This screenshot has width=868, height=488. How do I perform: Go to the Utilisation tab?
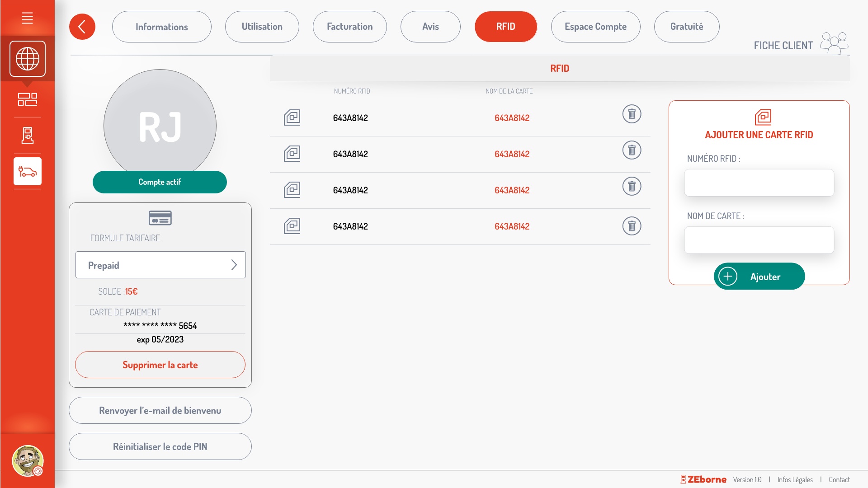(x=262, y=27)
